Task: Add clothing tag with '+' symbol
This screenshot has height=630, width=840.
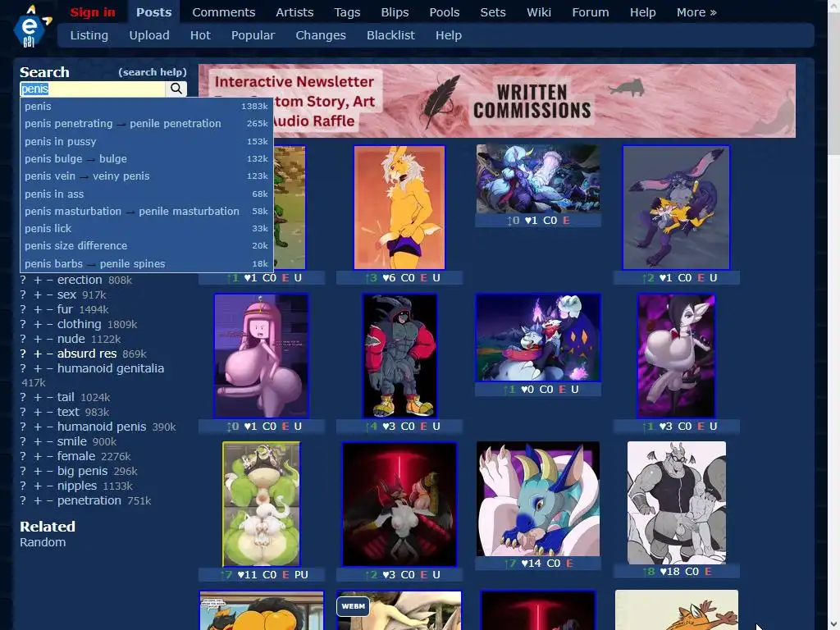Action: 38,325
